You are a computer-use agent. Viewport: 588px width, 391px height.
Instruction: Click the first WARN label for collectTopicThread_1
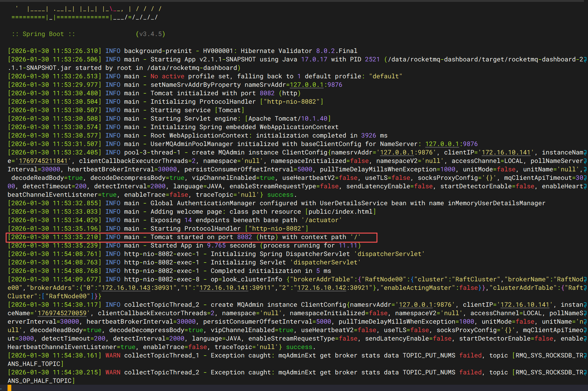[113, 355]
